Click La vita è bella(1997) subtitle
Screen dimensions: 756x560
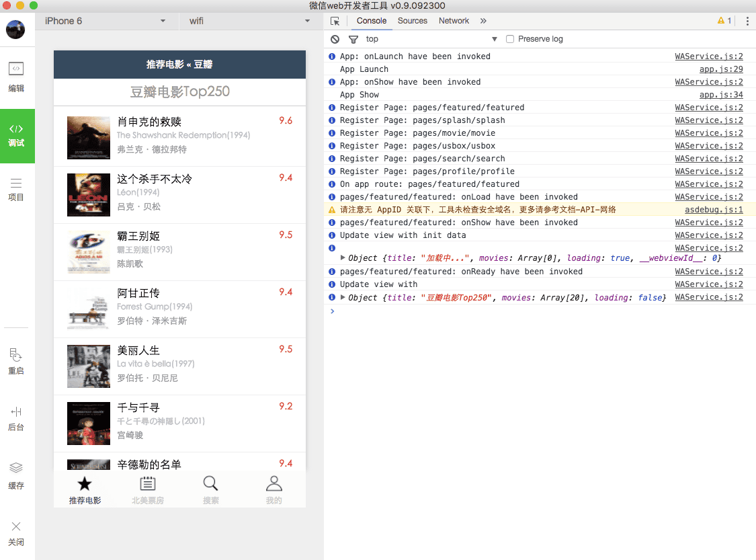pos(156,364)
